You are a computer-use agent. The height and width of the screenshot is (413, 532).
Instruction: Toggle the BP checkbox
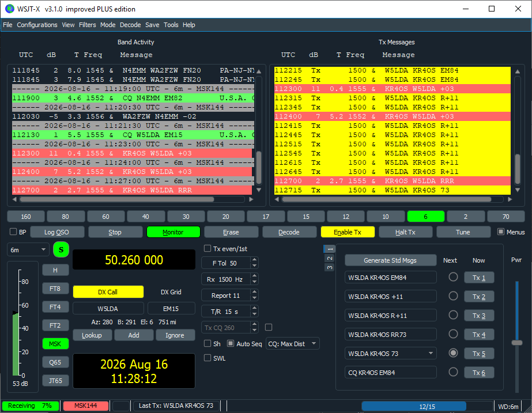(13, 232)
